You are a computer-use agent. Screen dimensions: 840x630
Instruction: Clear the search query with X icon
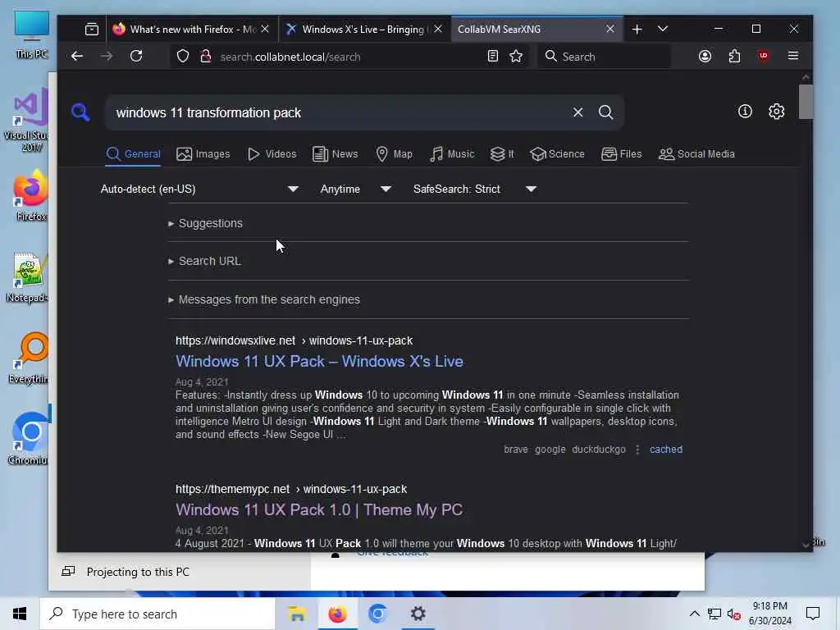(578, 112)
